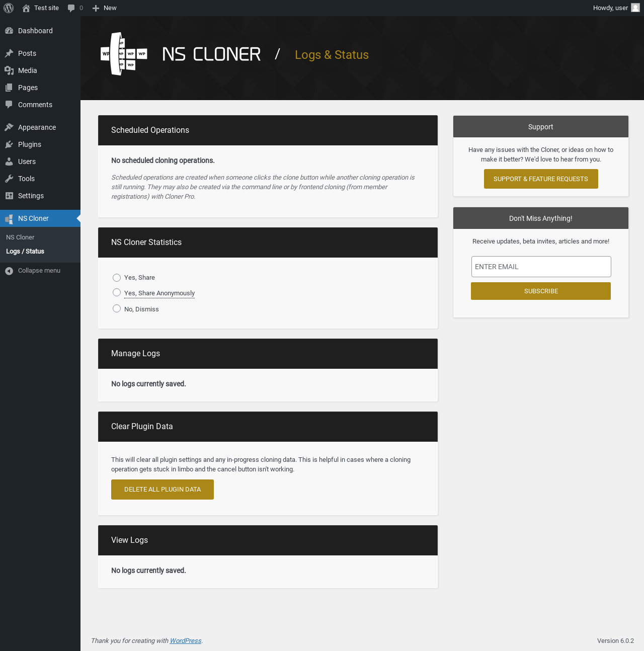Open the WordPress link in footer
This screenshot has height=651, width=644.
tap(186, 640)
